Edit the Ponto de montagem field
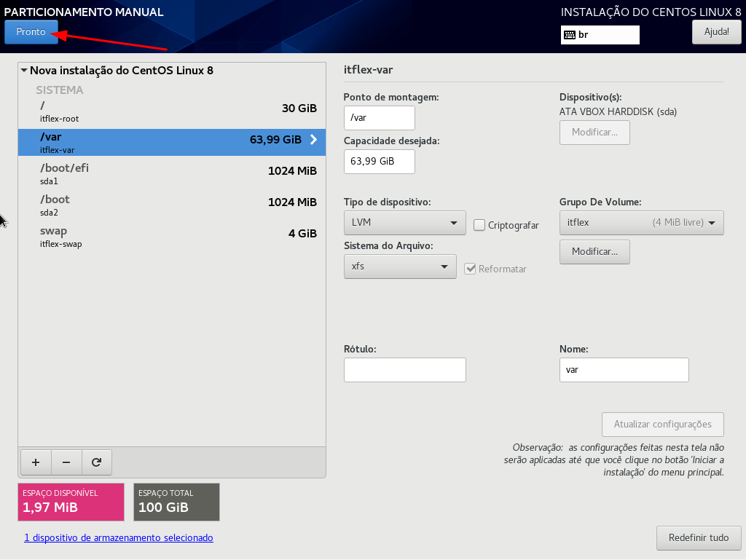 tap(379, 118)
